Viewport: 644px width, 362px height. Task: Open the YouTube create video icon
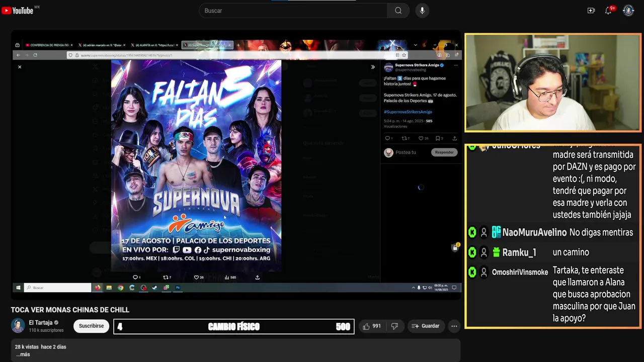[x=591, y=11]
